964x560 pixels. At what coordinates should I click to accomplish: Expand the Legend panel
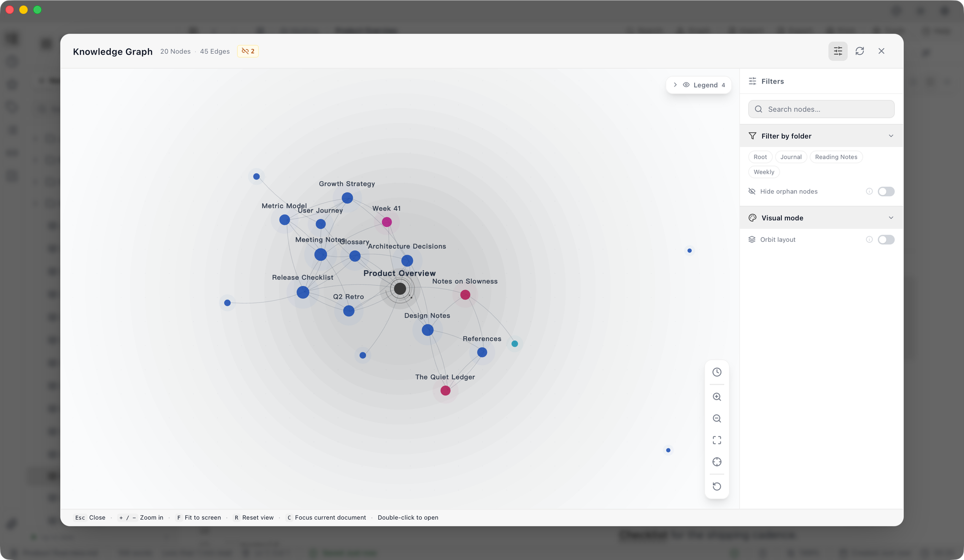[x=699, y=85]
